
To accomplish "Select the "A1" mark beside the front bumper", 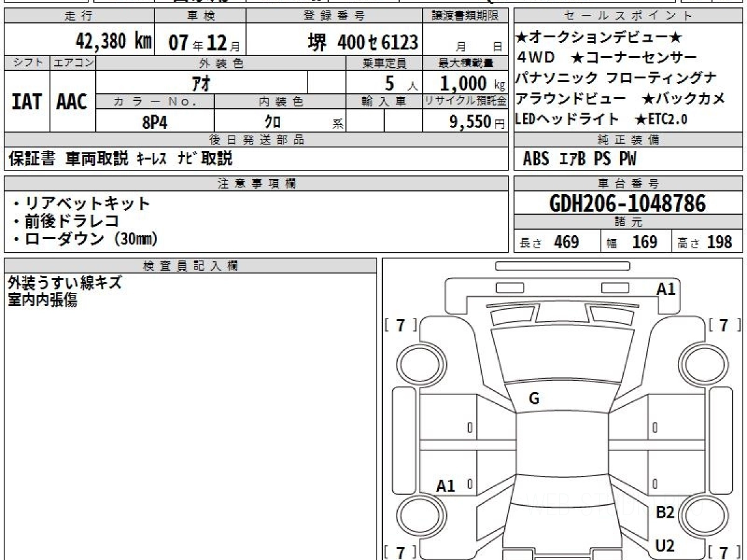I will tap(666, 289).
